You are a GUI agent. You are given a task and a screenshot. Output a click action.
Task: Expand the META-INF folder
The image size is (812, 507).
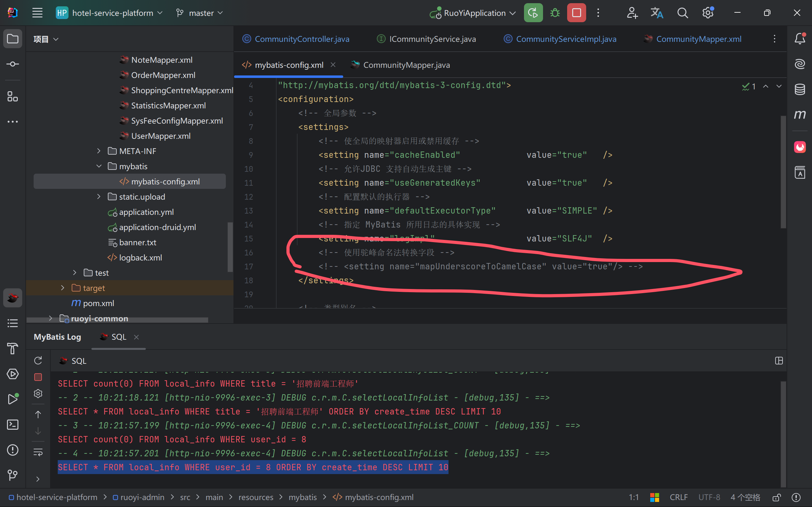coord(99,151)
